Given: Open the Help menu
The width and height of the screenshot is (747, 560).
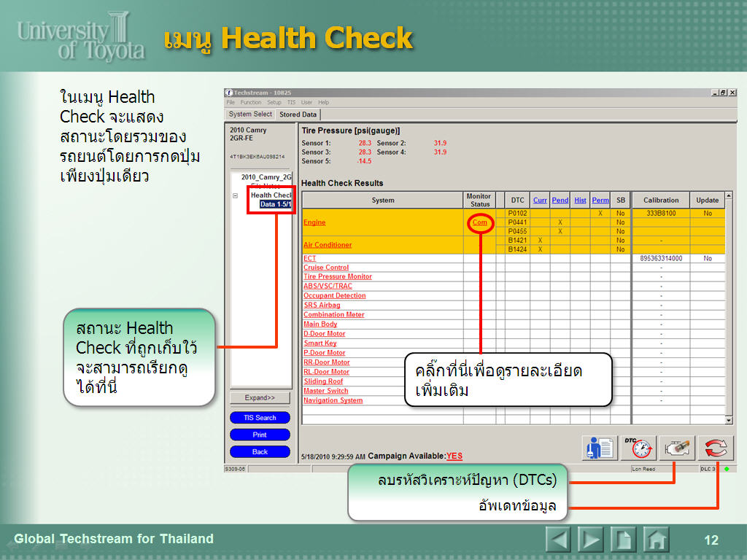Looking at the screenshot, I should (323, 102).
